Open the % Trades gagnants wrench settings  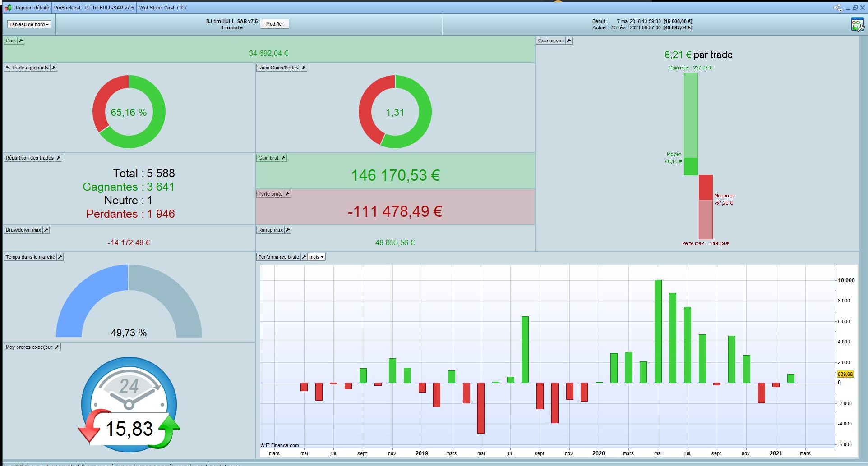click(x=54, y=68)
